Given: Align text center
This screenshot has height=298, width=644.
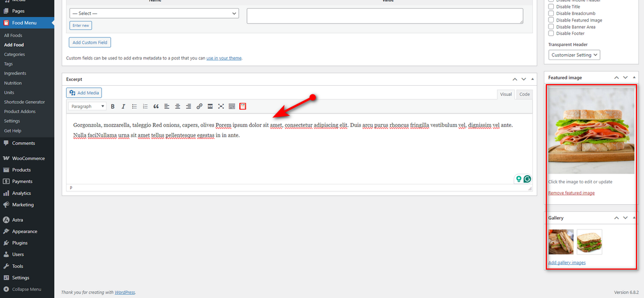Looking at the screenshot, I should click(178, 107).
